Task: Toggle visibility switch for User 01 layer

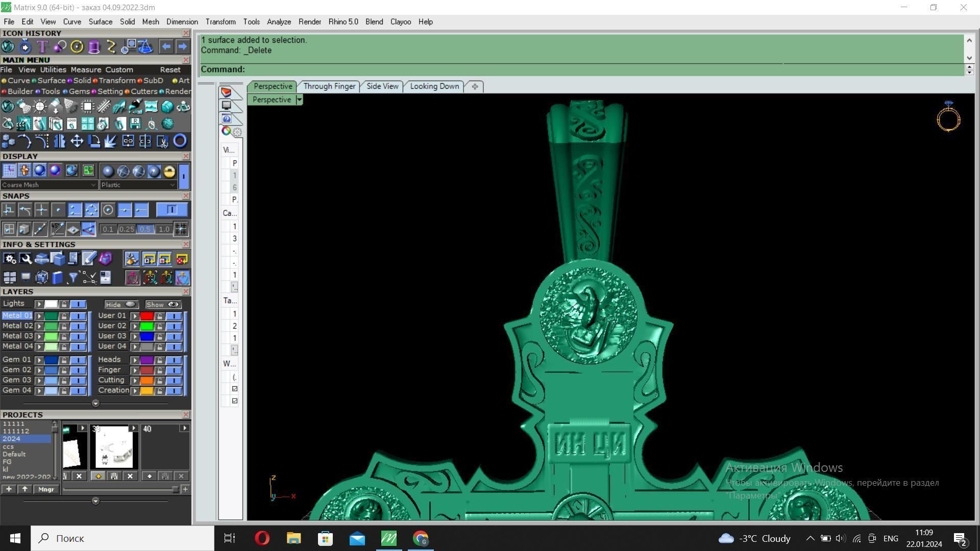Action: coord(174,316)
